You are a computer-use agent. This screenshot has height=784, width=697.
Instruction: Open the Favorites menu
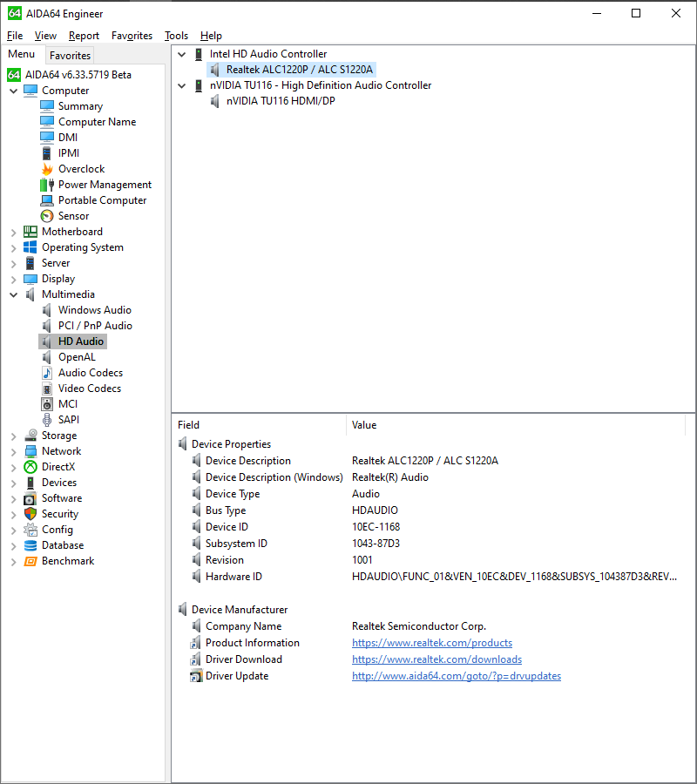pyautogui.click(x=132, y=36)
